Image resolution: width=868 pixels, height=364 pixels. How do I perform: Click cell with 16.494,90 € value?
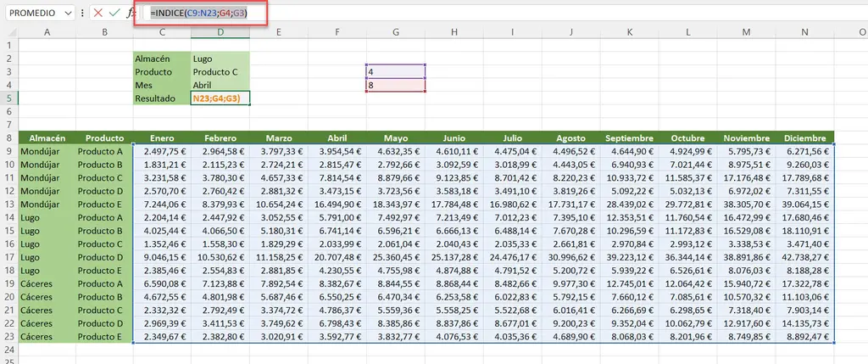pos(337,204)
